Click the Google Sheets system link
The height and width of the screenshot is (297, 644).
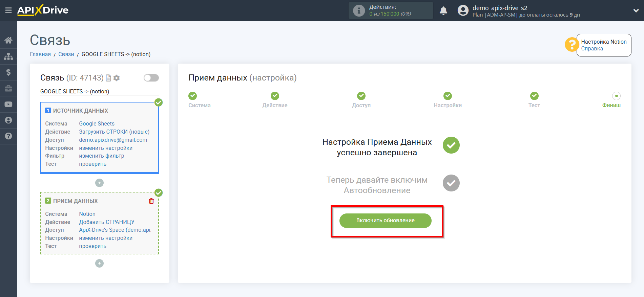(x=97, y=123)
